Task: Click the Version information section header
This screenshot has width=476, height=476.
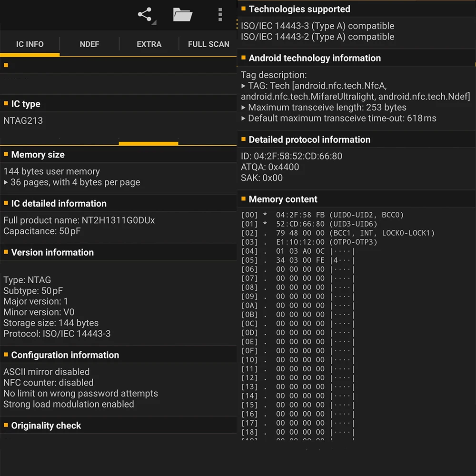Action: tap(52, 252)
